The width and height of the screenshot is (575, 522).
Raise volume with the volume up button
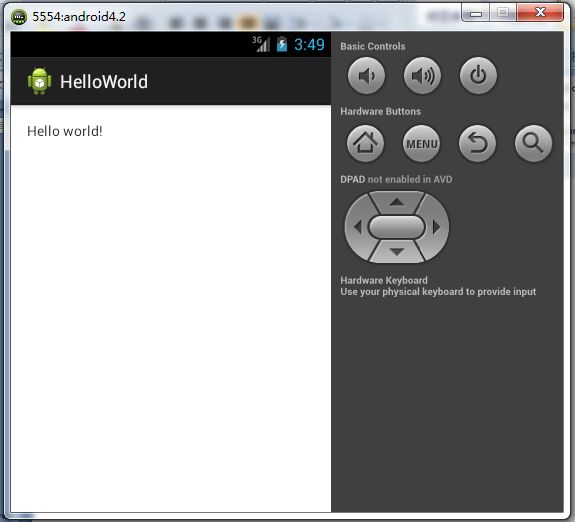[422, 76]
